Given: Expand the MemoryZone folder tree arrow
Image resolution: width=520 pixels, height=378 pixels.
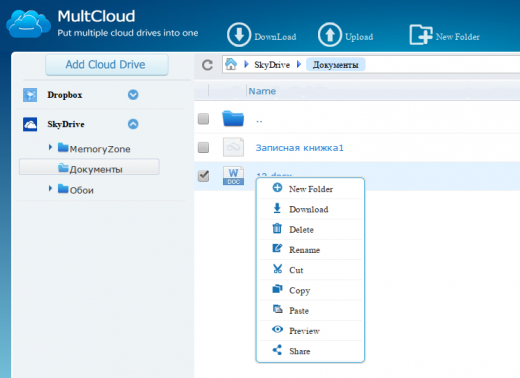Looking at the screenshot, I should pyautogui.click(x=50, y=147).
